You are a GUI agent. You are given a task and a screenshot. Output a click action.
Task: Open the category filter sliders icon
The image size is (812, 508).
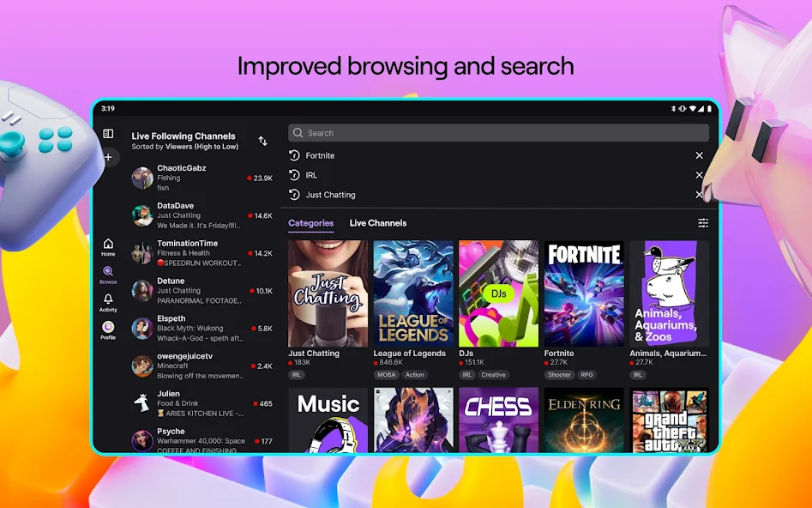click(701, 222)
